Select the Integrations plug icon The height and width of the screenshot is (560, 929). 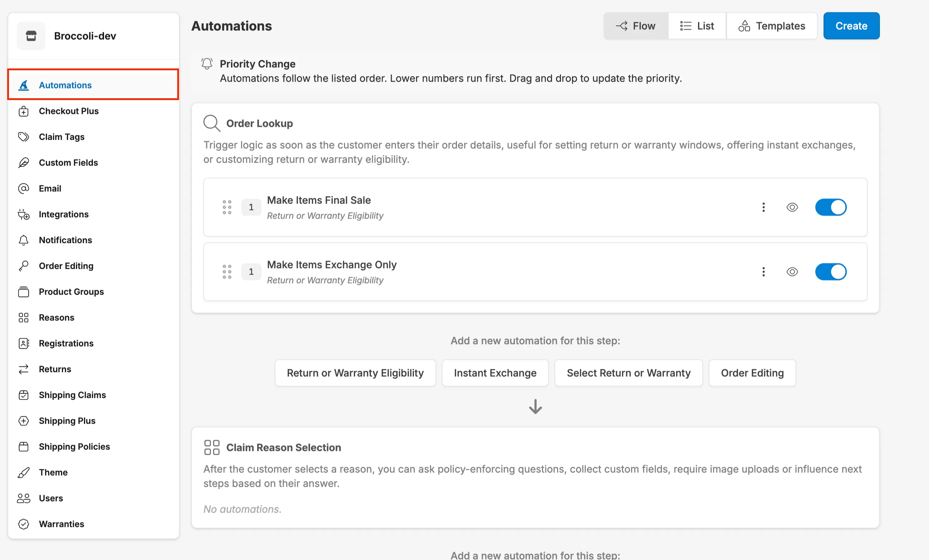pos(23,214)
